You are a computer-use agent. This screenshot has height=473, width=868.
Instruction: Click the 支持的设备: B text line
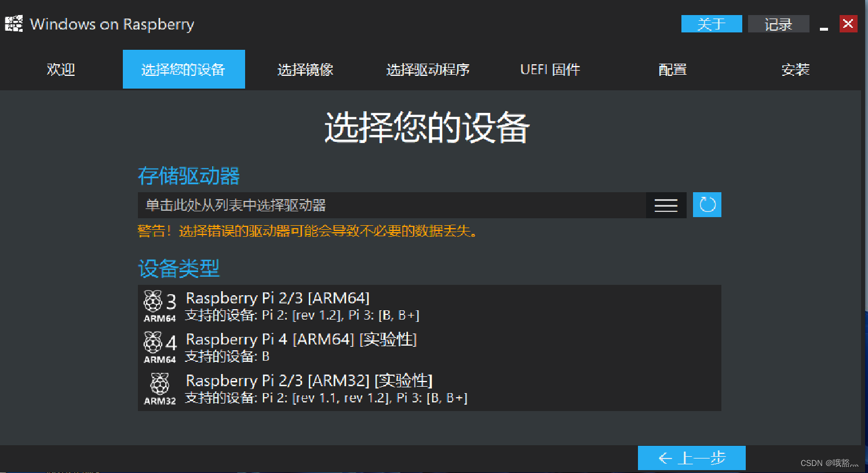click(x=227, y=356)
